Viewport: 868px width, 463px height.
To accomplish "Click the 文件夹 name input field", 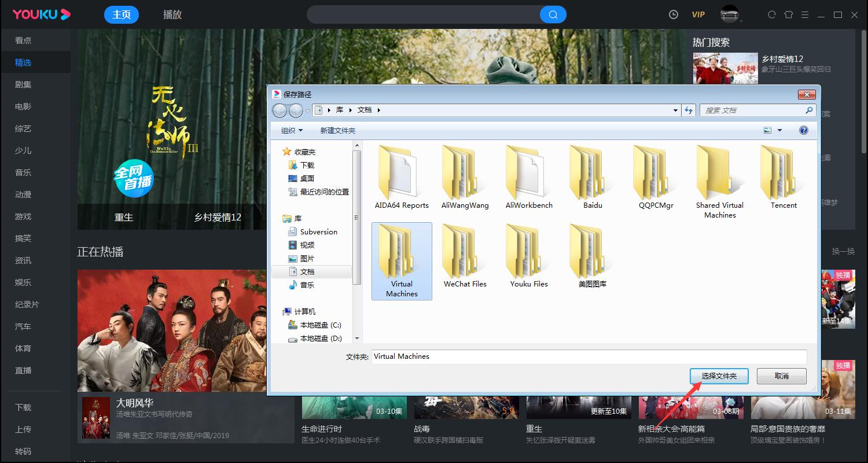I will (x=589, y=357).
